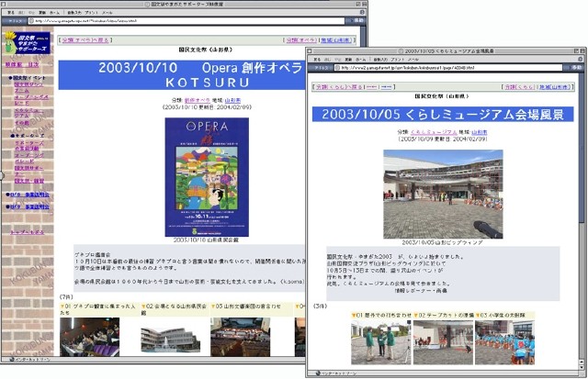
Task: Click 更新 (Refresh) in the くらしミュージアム window toolbar
Action: 349,59
